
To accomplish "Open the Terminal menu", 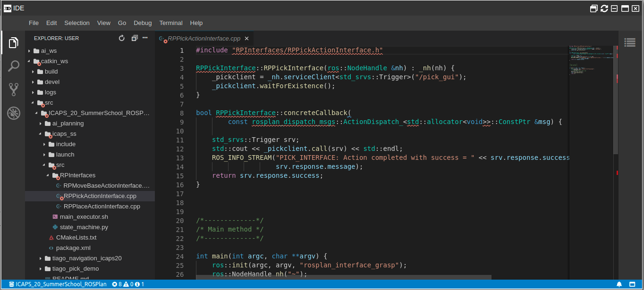I will [171, 23].
